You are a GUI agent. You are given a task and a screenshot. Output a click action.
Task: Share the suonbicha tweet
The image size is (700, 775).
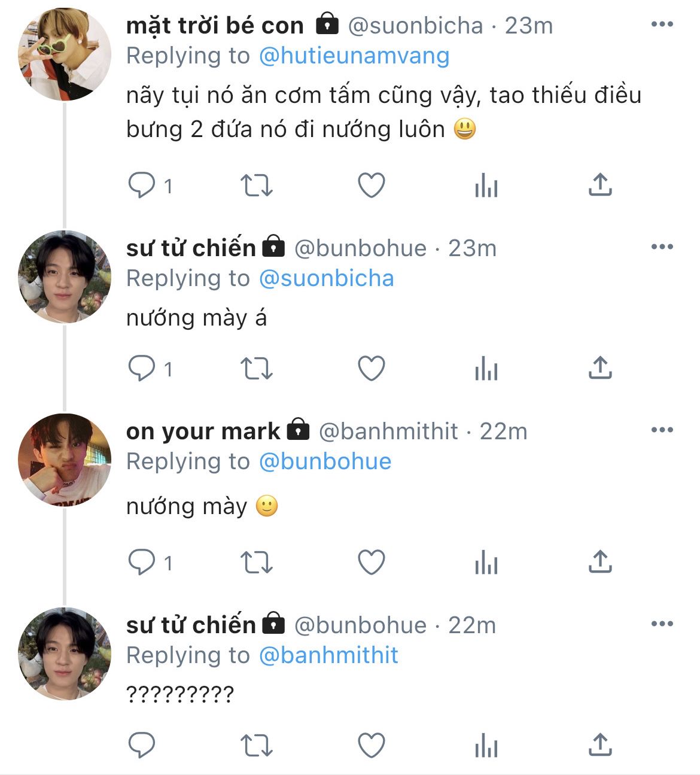coord(599,185)
